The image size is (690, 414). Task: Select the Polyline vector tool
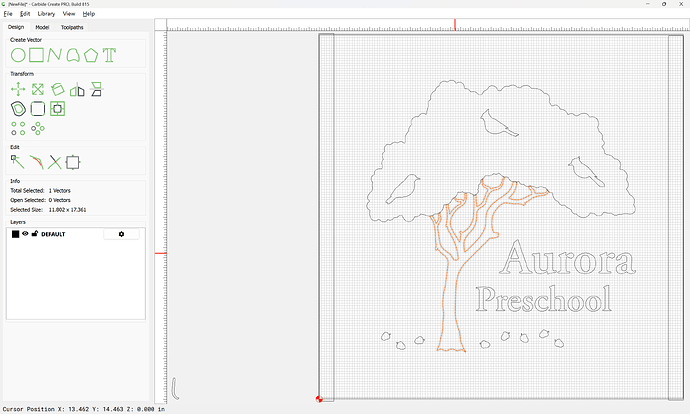coord(54,55)
